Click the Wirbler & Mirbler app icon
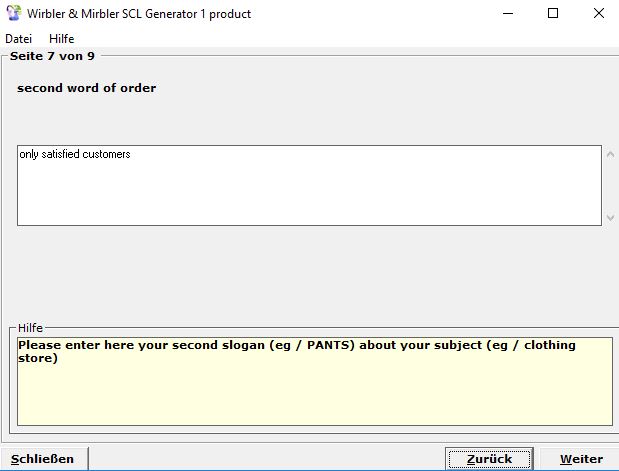 pos(14,14)
